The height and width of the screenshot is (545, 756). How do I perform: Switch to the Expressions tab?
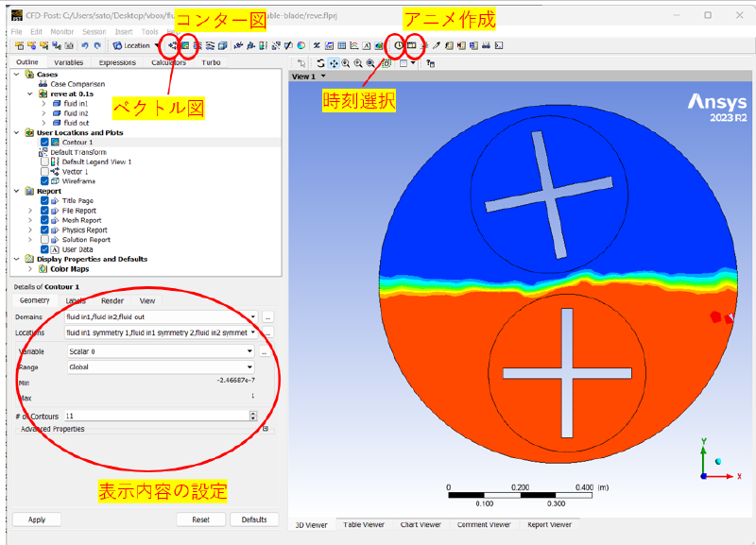tap(117, 62)
